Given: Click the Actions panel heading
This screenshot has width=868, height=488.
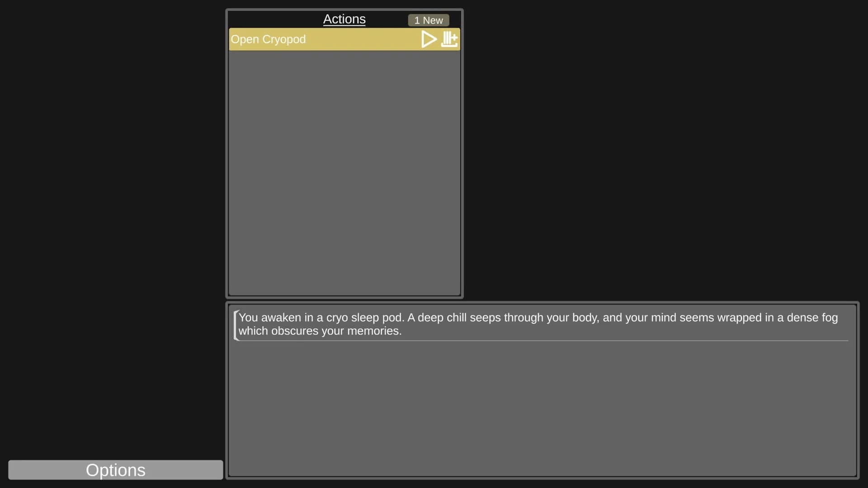Looking at the screenshot, I should [344, 19].
